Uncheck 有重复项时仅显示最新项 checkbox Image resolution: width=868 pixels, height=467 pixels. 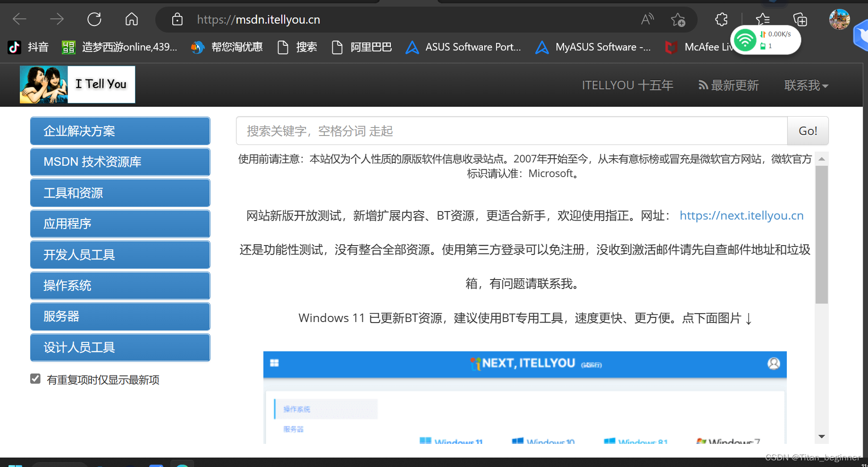(35, 378)
